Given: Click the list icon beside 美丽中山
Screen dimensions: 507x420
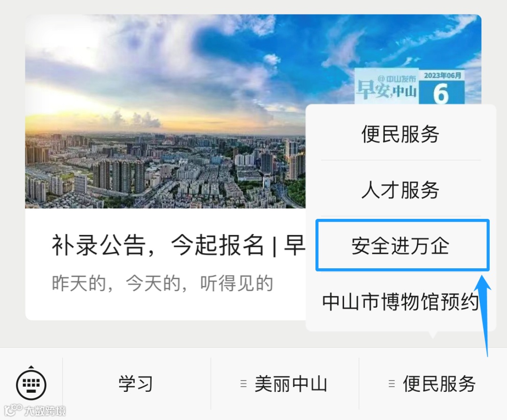Looking at the screenshot, I should (x=244, y=384).
